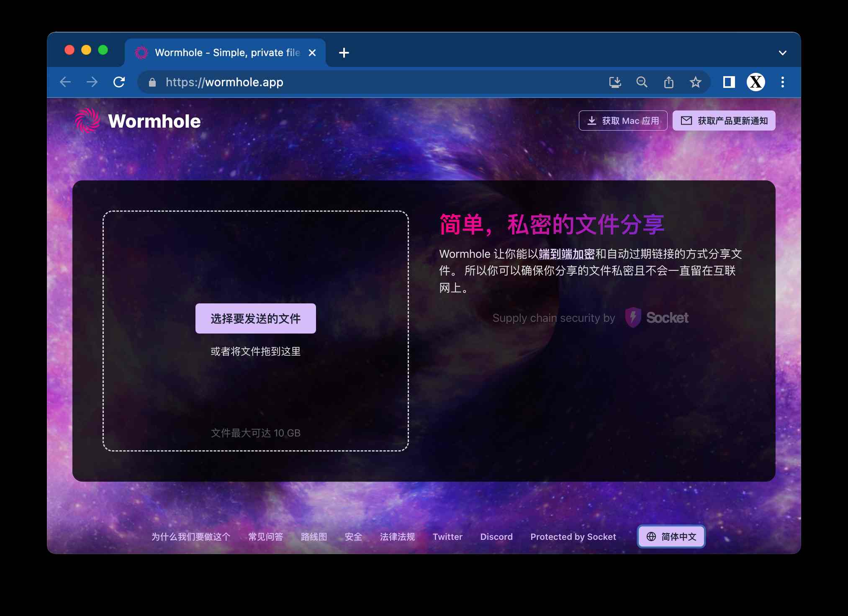Open 法律法规 footer link
Screen dimensions: 848x616
point(397,536)
